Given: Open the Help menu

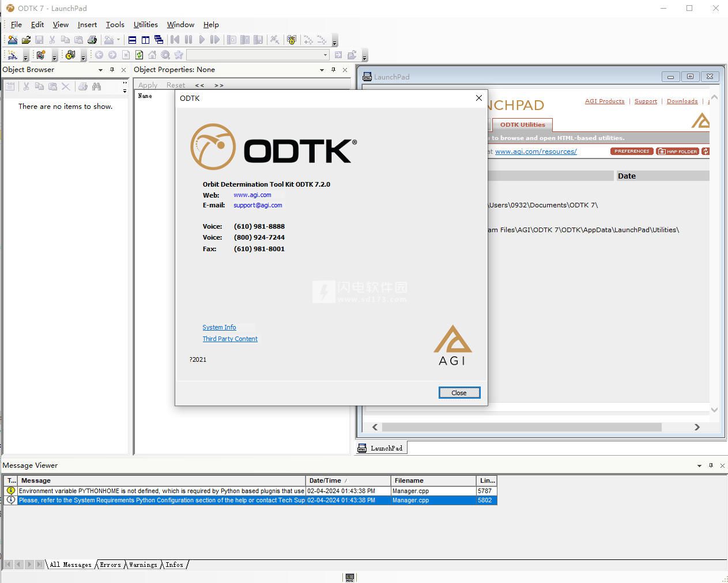Looking at the screenshot, I should (x=211, y=25).
